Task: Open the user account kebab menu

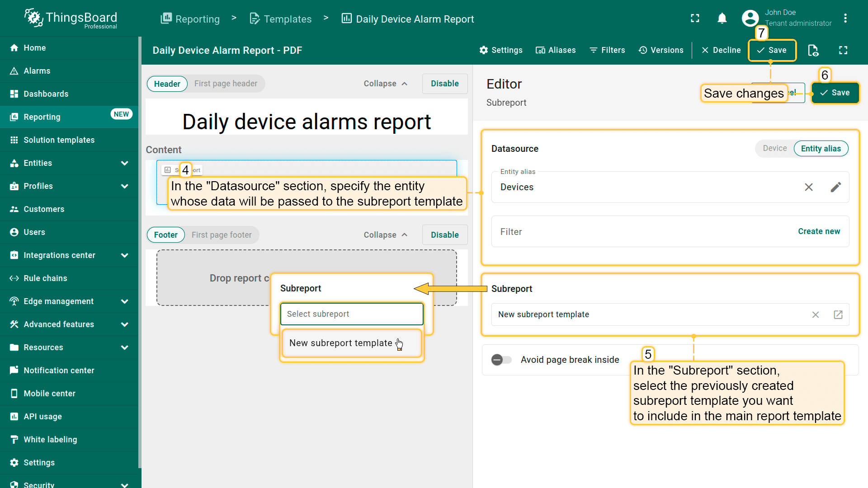Action: click(x=845, y=19)
